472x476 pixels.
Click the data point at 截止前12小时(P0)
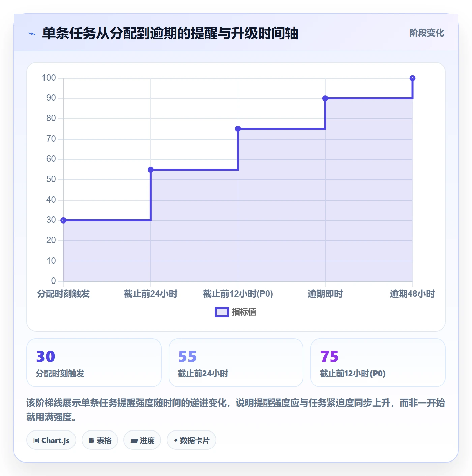point(238,129)
